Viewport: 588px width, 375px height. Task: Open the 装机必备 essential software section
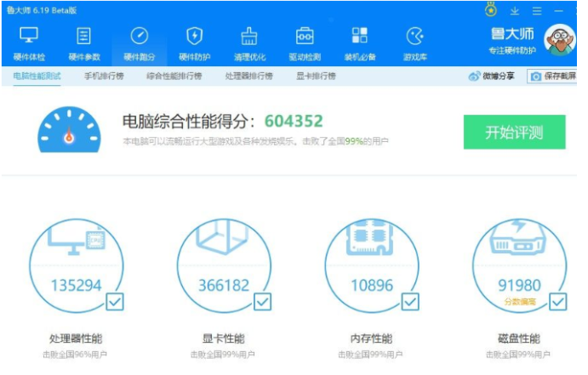pyautogui.click(x=360, y=44)
